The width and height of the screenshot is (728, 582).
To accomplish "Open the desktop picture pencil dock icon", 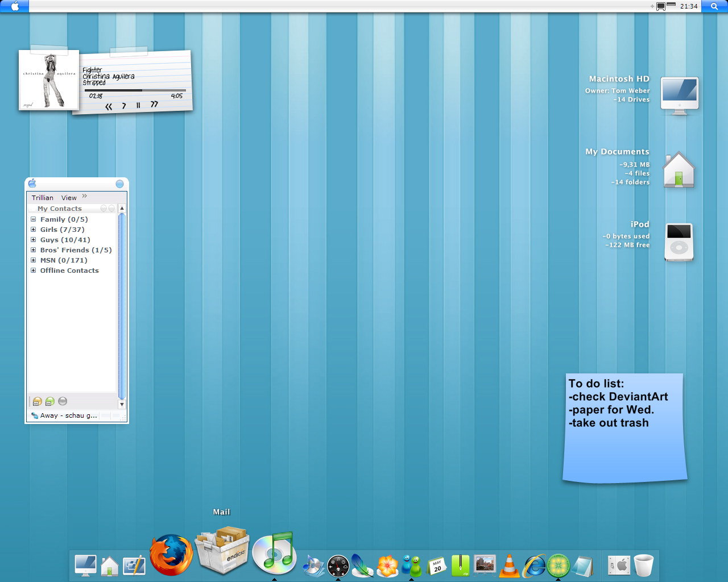I will [134, 566].
